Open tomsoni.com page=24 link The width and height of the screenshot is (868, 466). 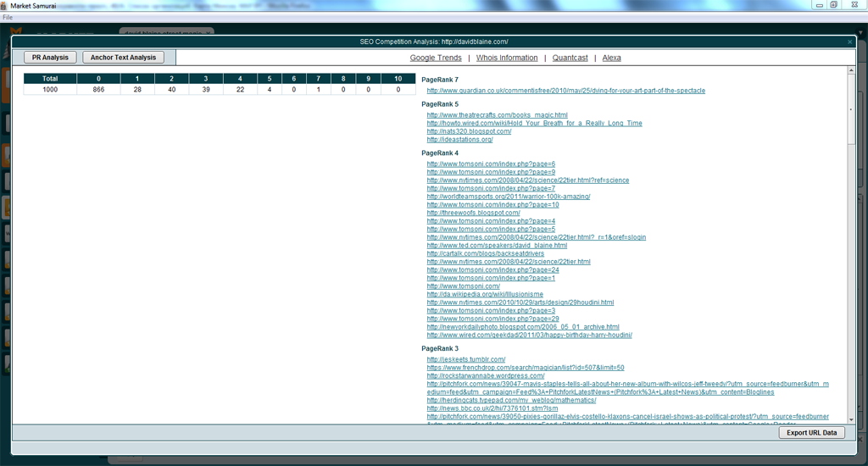point(492,270)
